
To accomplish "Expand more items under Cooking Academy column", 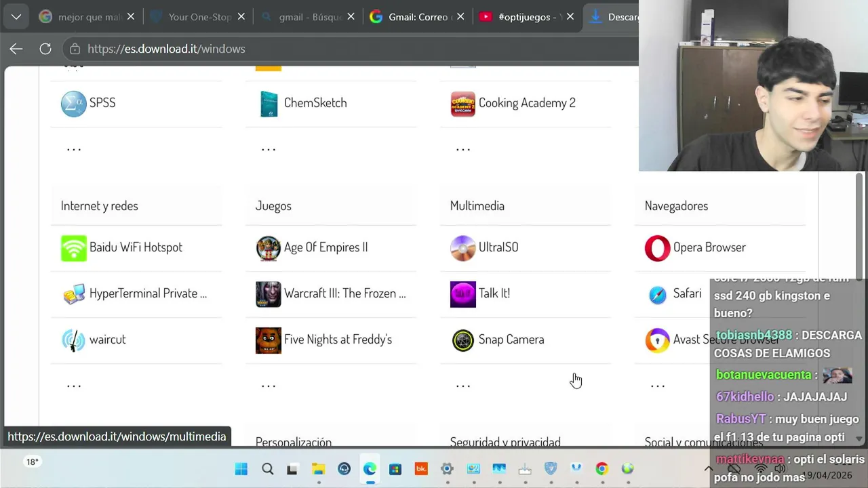I will 463,149.
